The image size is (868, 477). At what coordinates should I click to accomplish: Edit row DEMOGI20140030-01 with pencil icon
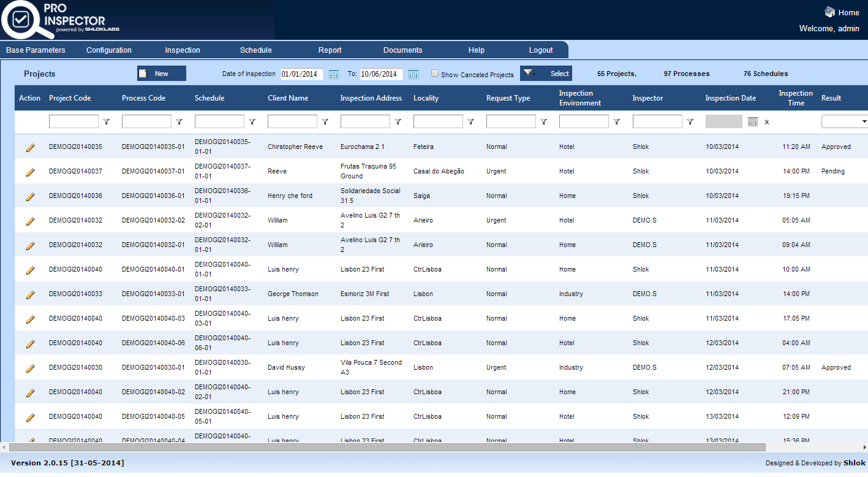click(x=30, y=368)
